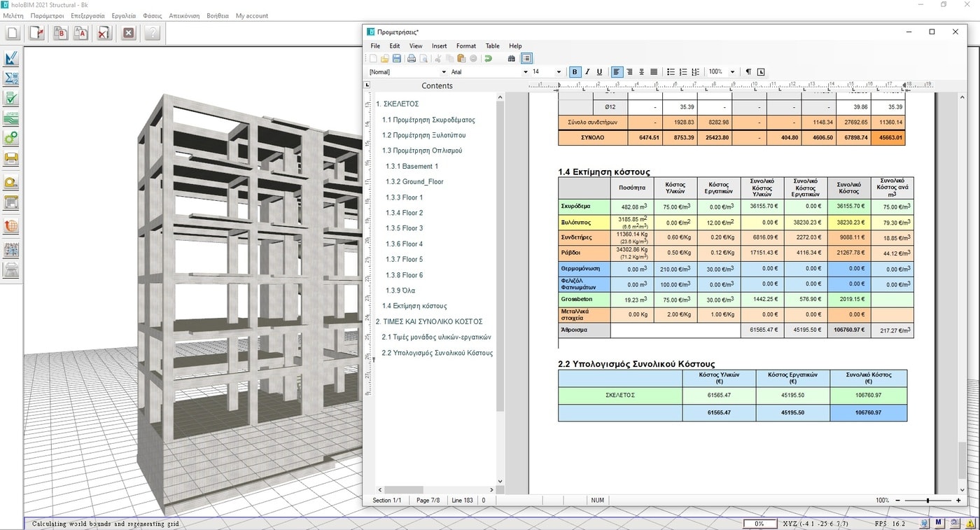
Task: Open Find using the binoculars icon
Action: point(512,59)
